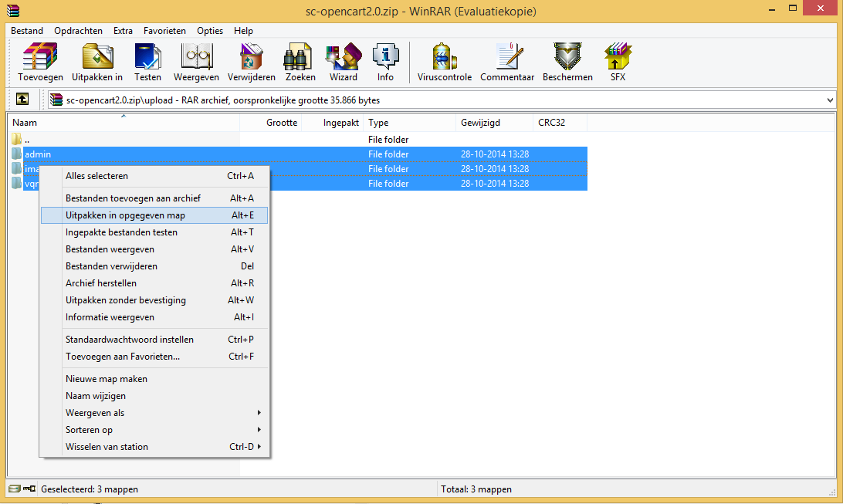Select Standaardwachtwoord instellen
Image resolution: width=843 pixels, height=504 pixels.
click(x=154, y=340)
